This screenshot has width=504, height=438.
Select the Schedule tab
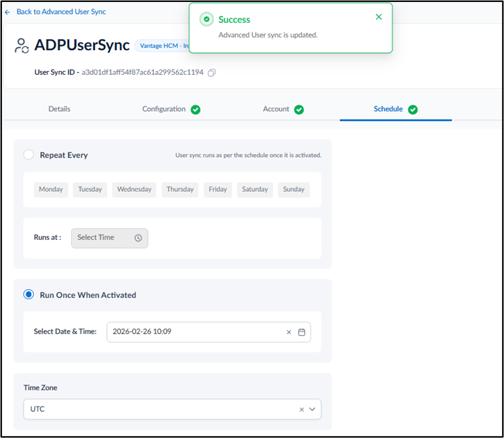(x=388, y=109)
